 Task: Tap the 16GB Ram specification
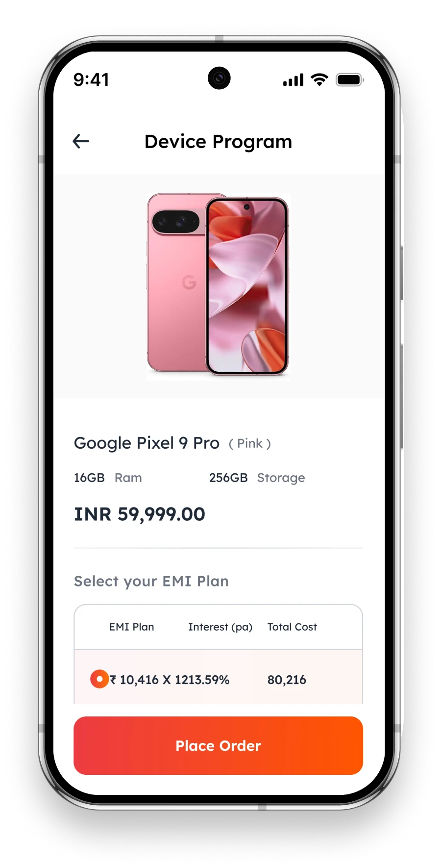[x=108, y=478]
